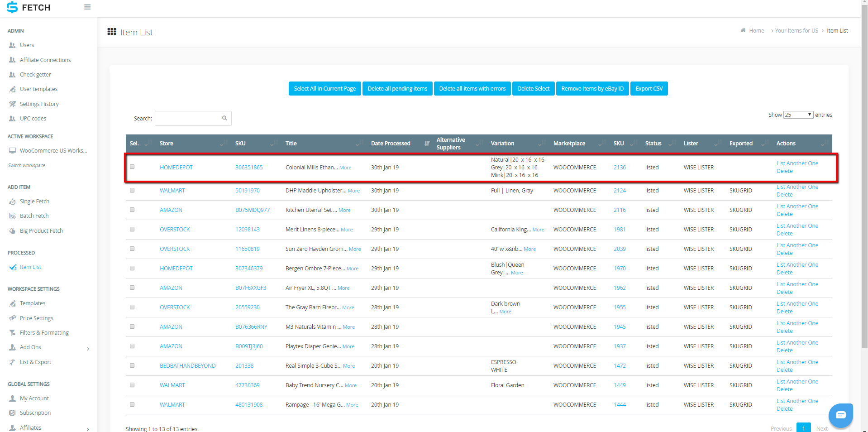Screen dimensions: 868x432
Task: Click the Check getter sidebar icon
Action: [12, 75]
